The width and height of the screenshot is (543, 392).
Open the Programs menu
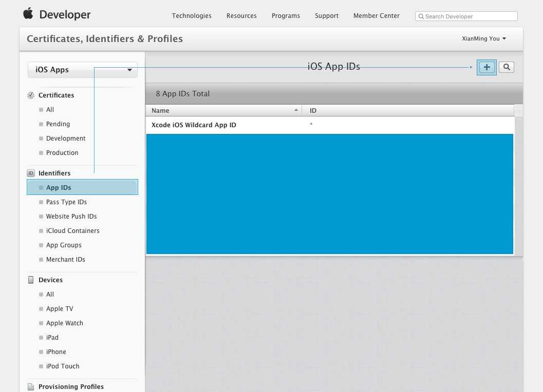coord(286,15)
